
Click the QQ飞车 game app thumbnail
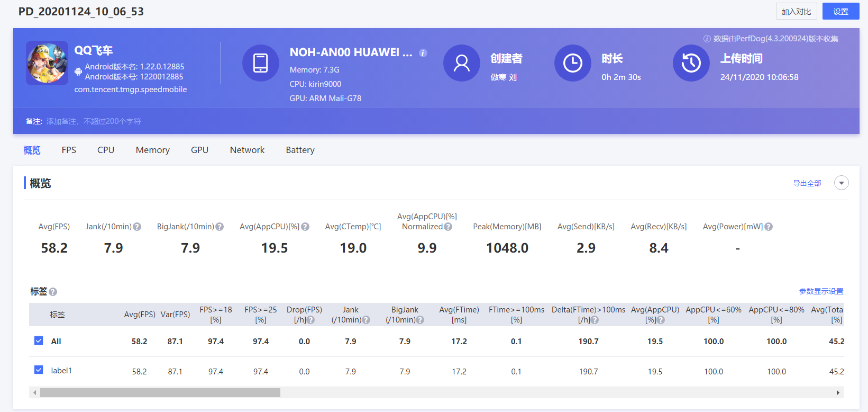pos(47,63)
